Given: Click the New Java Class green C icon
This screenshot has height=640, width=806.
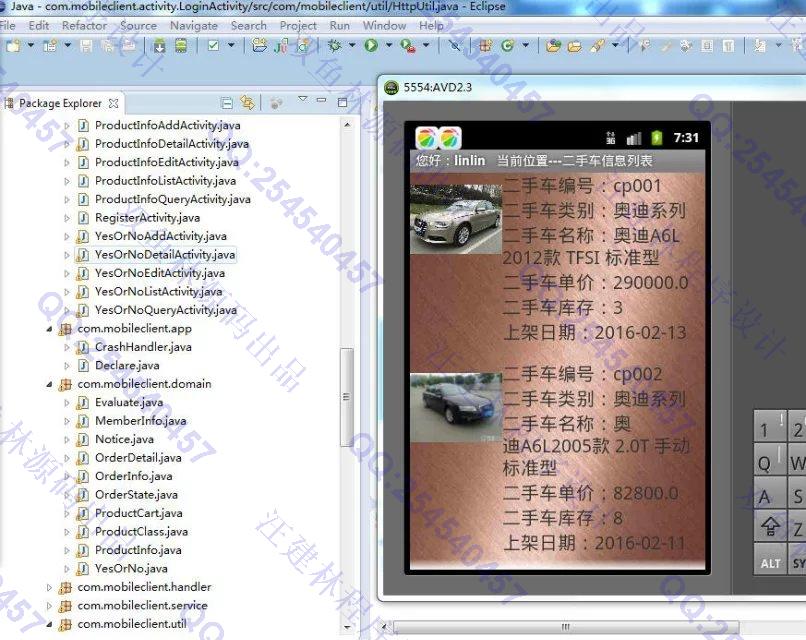Looking at the screenshot, I should coord(508,46).
